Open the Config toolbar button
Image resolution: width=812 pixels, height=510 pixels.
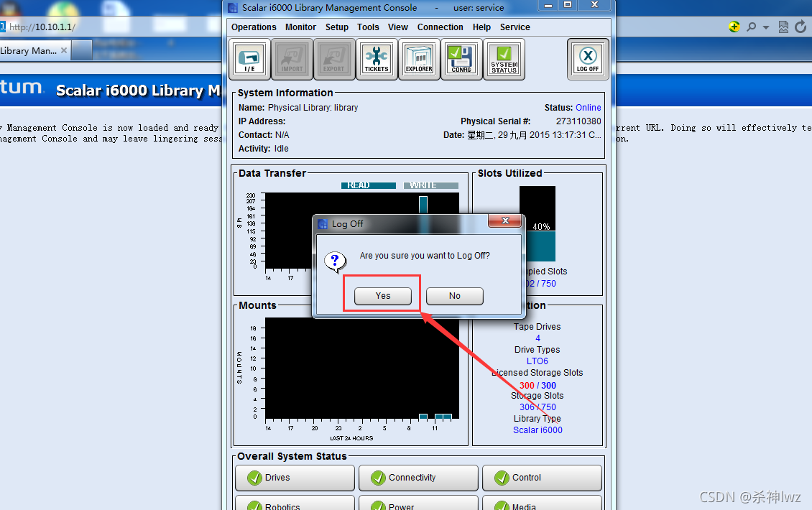tap(461, 60)
